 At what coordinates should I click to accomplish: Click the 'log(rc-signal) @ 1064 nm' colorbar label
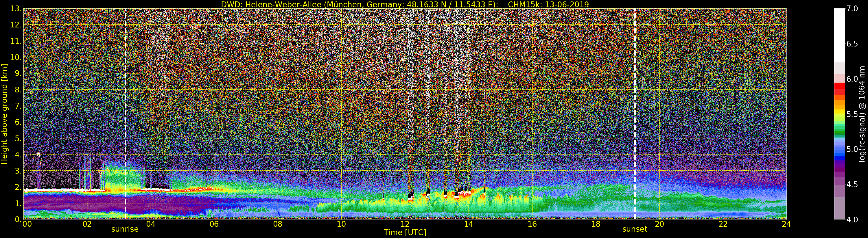(863, 114)
